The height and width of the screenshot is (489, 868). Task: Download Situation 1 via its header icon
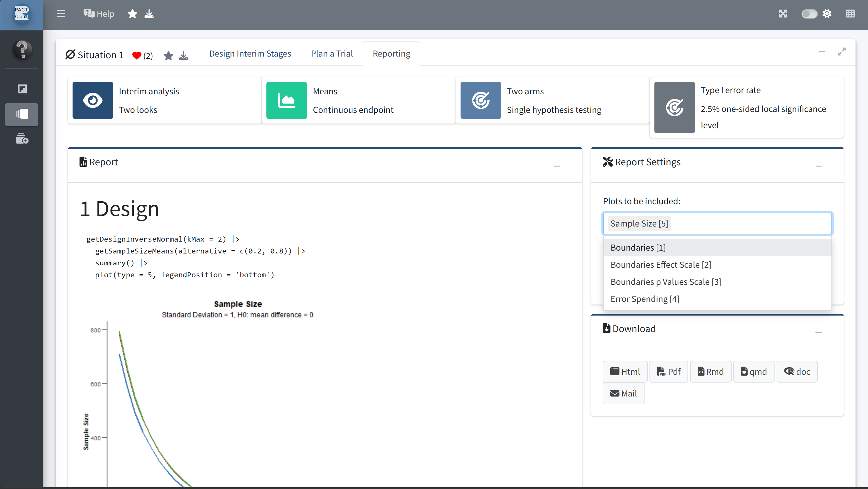click(184, 56)
